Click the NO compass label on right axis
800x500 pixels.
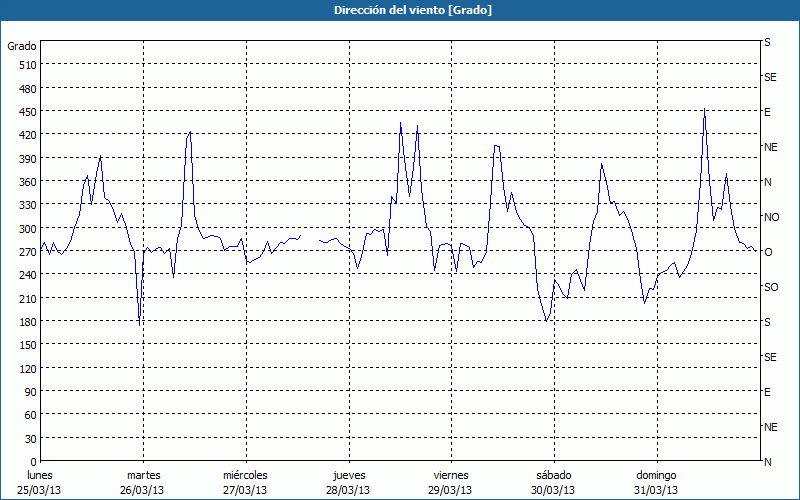771,217
